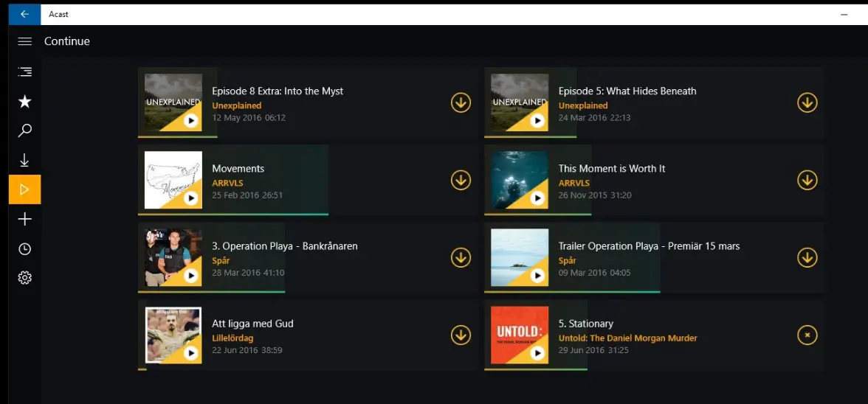The image size is (868, 404).
Task: Select title Episode 5: What Hides Beneath
Action: click(x=627, y=91)
